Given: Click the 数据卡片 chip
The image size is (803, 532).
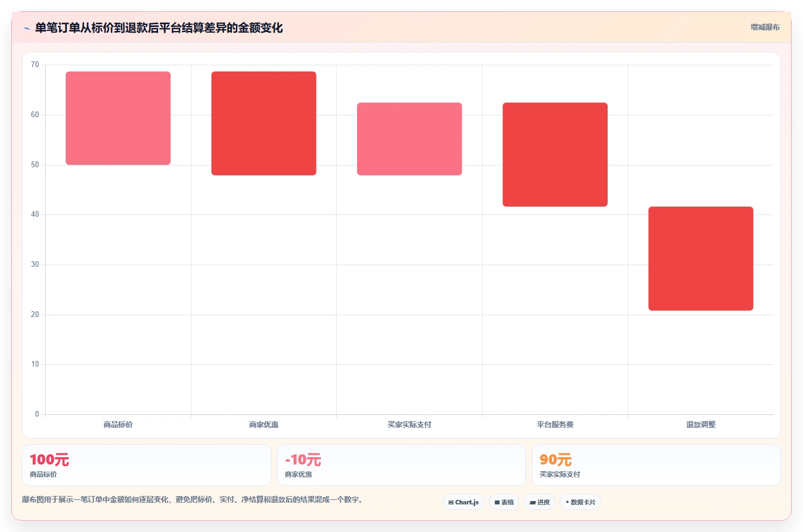Looking at the screenshot, I should [x=581, y=502].
